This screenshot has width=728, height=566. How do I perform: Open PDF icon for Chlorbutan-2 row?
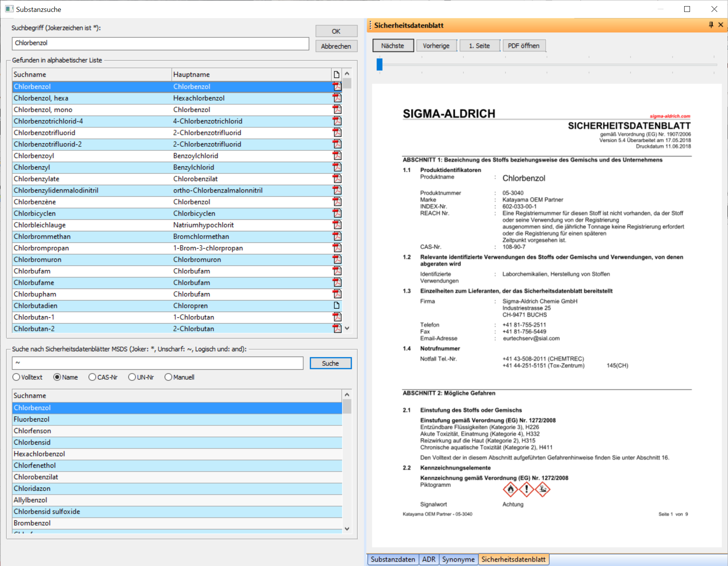337,329
